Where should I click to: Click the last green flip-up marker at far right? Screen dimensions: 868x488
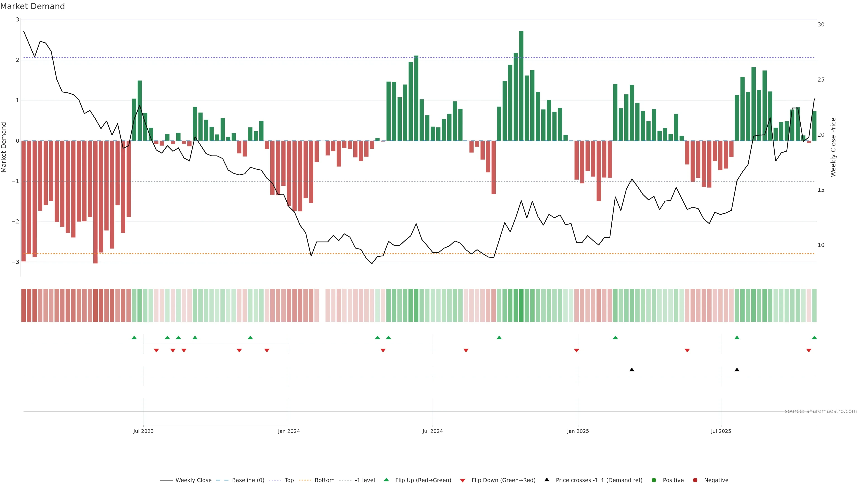[814, 338]
